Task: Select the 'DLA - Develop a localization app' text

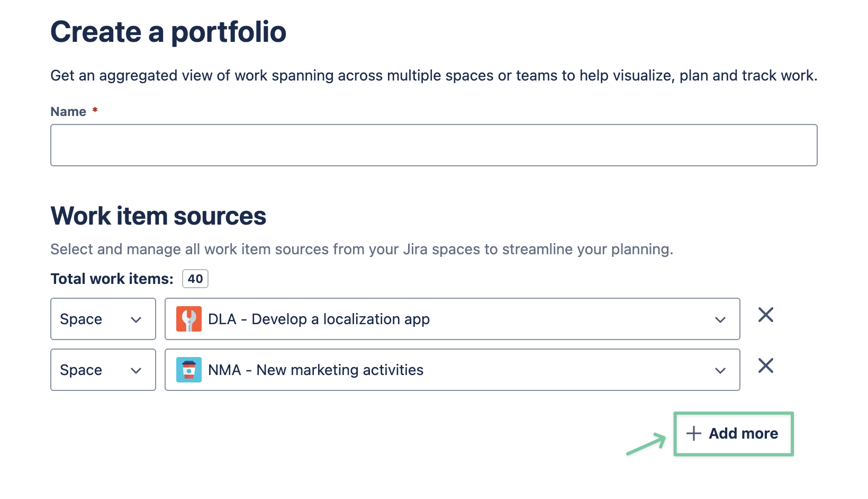Action: [319, 319]
